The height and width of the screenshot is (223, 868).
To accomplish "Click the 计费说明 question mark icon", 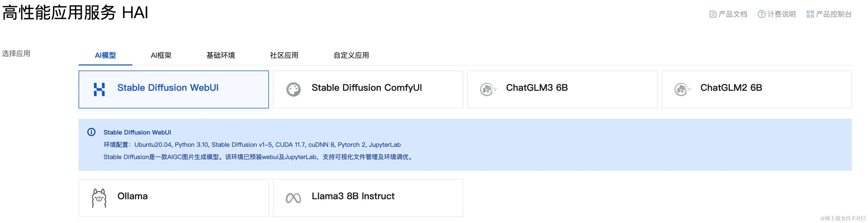I will point(761,14).
